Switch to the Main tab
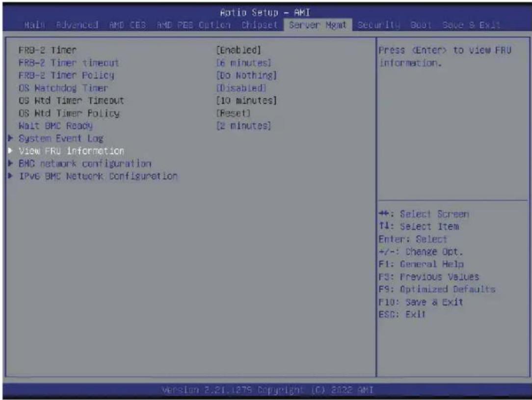Screen dimensions: 532x400 (35, 25)
